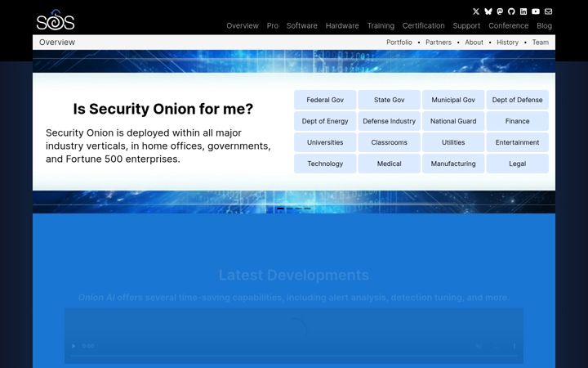Select the Utilities tile

pyautogui.click(x=453, y=142)
